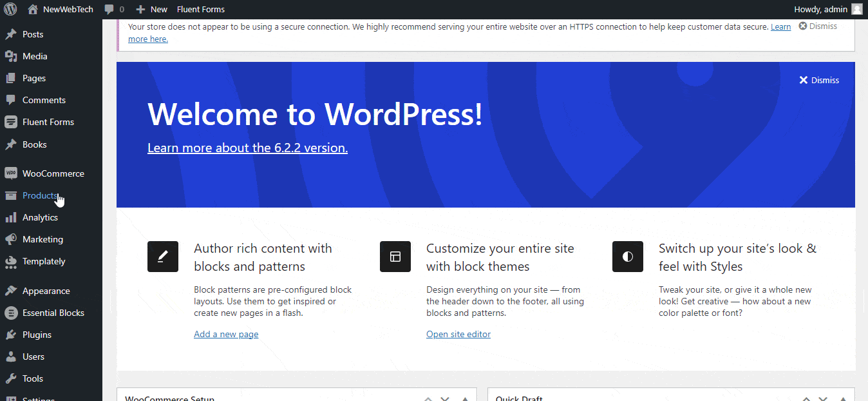Click the Fluent Forms sidebar icon
This screenshot has height=401, width=868.
(x=11, y=122)
